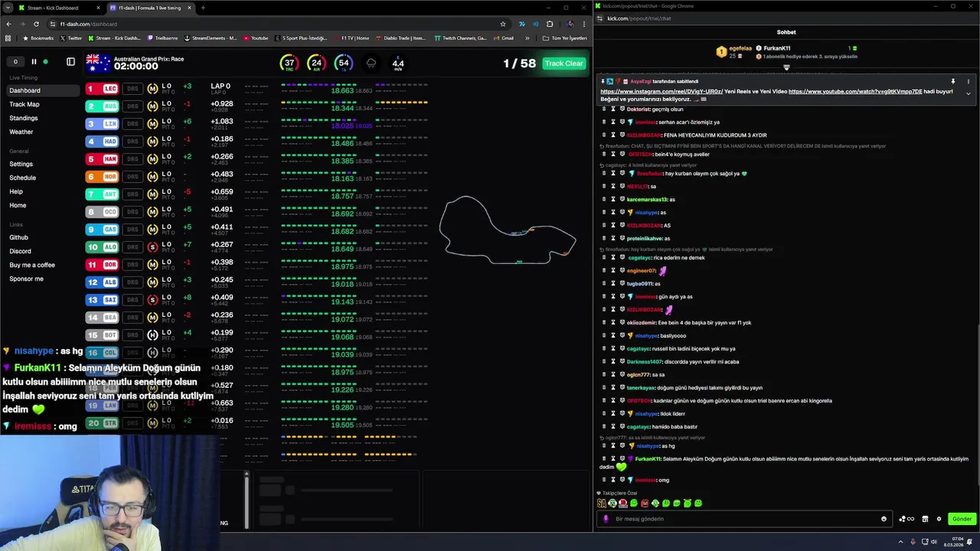Click the Gönder send button
980x551 pixels.
coord(962,519)
